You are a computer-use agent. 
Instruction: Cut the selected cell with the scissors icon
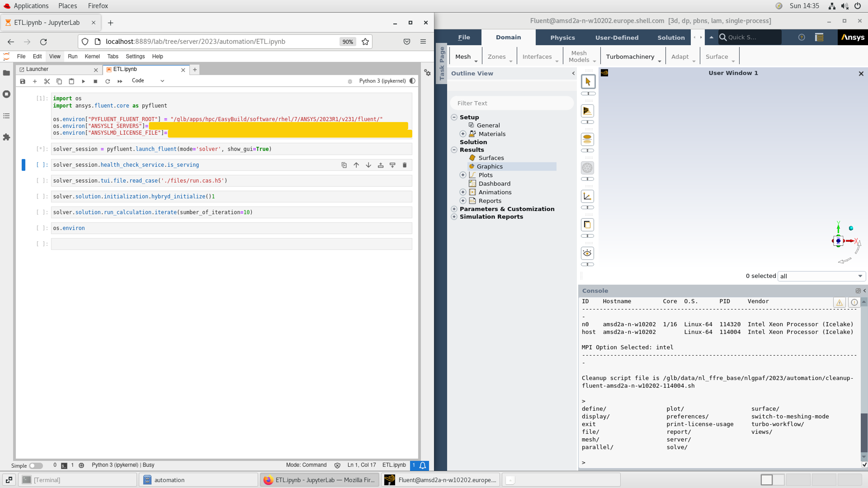coord(47,81)
